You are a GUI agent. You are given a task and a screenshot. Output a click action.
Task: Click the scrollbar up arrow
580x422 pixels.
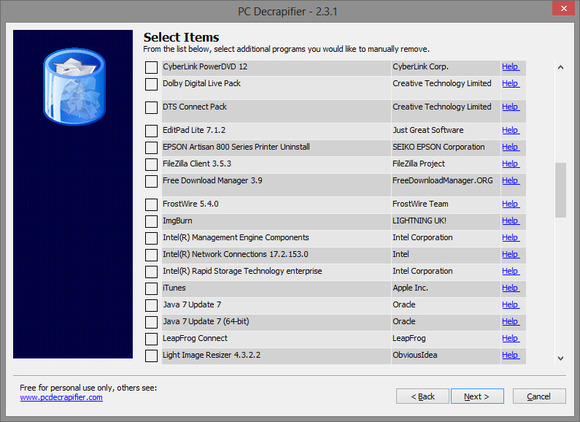[560, 67]
